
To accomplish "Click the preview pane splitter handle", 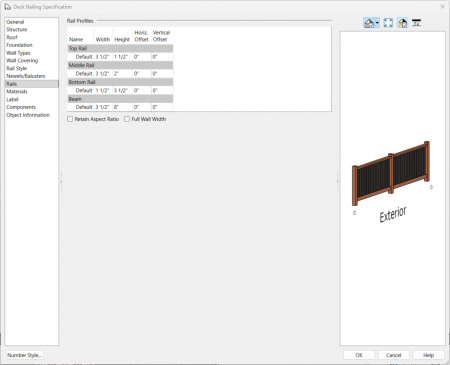I will pyautogui.click(x=338, y=182).
